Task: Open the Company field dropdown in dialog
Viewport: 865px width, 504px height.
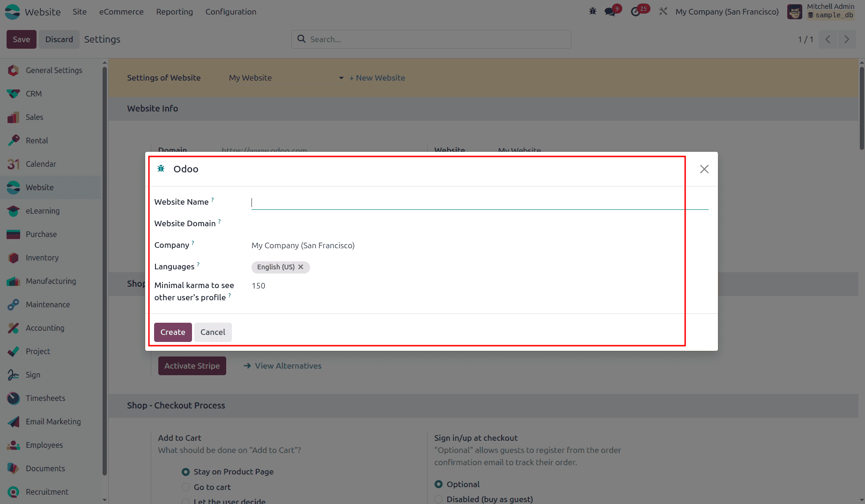Action: click(480, 245)
